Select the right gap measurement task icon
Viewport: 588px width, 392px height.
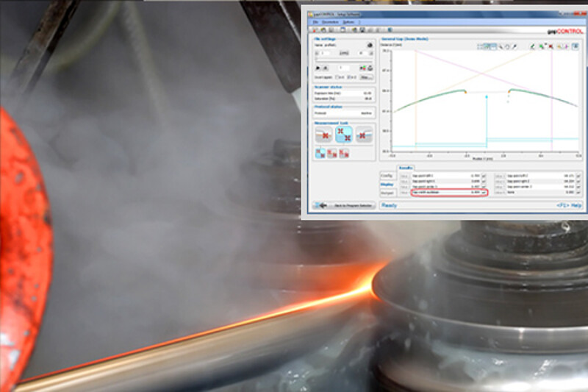(364, 135)
